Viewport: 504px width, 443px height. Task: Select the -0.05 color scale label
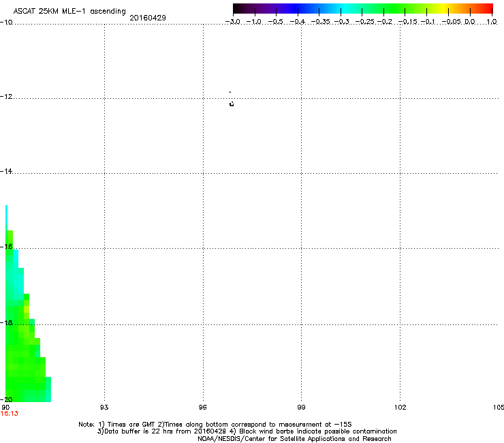[x=452, y=22]
